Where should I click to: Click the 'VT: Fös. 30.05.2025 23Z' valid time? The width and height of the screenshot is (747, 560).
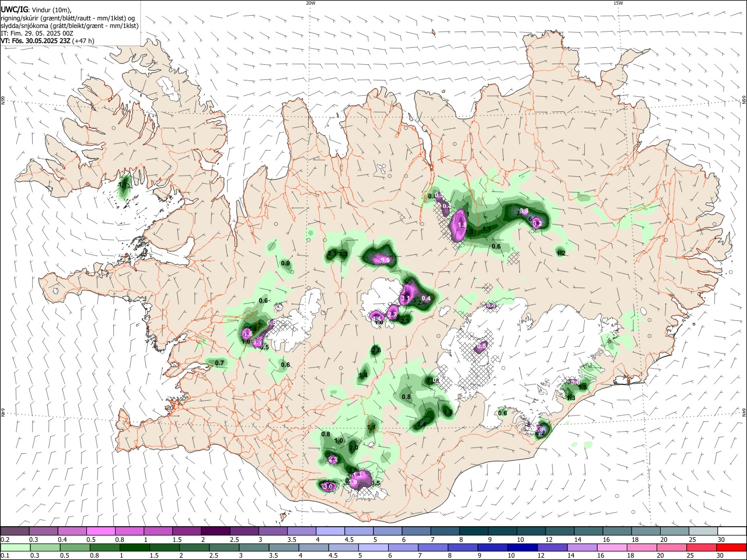[36, 41]
